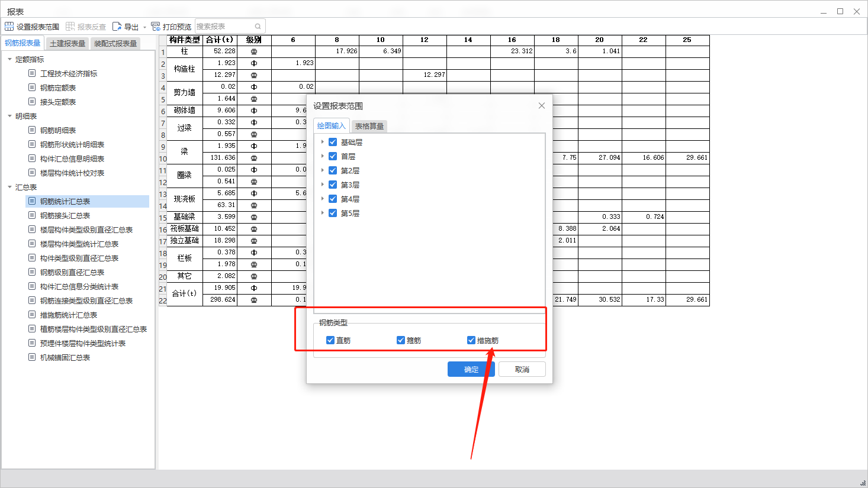Click the report icon beside 钢筋连接类型级别直径汇总表
Viewport: 868px width, 488px height.
[x=32, y=300]
